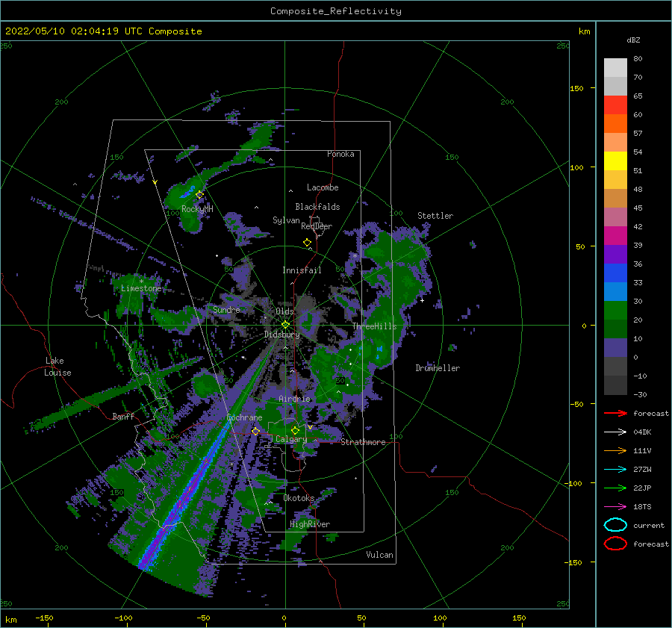Screen dimensions: 672x628
Task: Click the Okotoks label
Action: click(299, 498)
